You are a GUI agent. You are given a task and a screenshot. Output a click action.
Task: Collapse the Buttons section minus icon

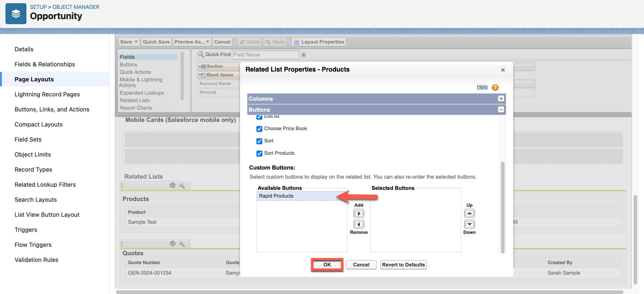[501, 109]
